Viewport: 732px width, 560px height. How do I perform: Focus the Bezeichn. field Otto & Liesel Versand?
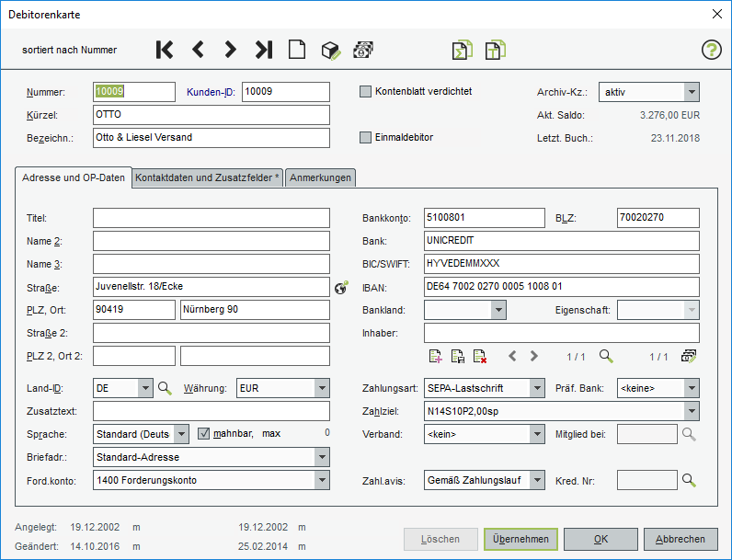point(211,138)
